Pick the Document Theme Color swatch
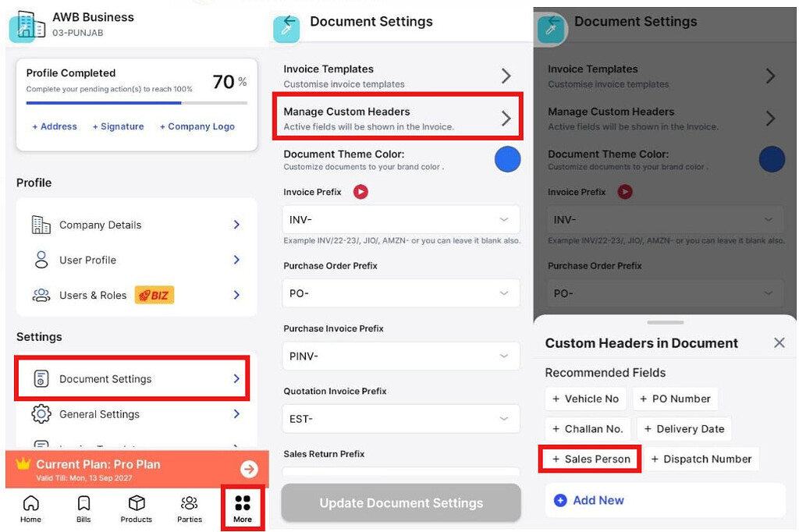799x532 pixels. coord(506,158)
